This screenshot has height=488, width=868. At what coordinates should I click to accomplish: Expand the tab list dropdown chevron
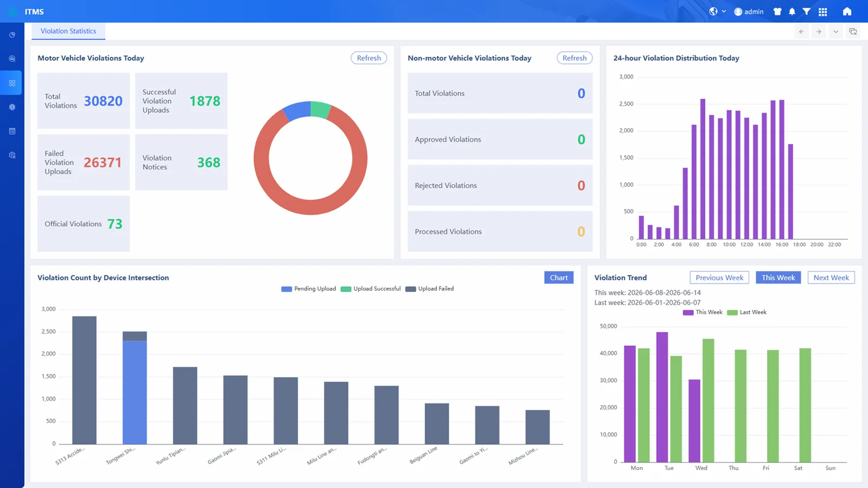click(835, 31)
